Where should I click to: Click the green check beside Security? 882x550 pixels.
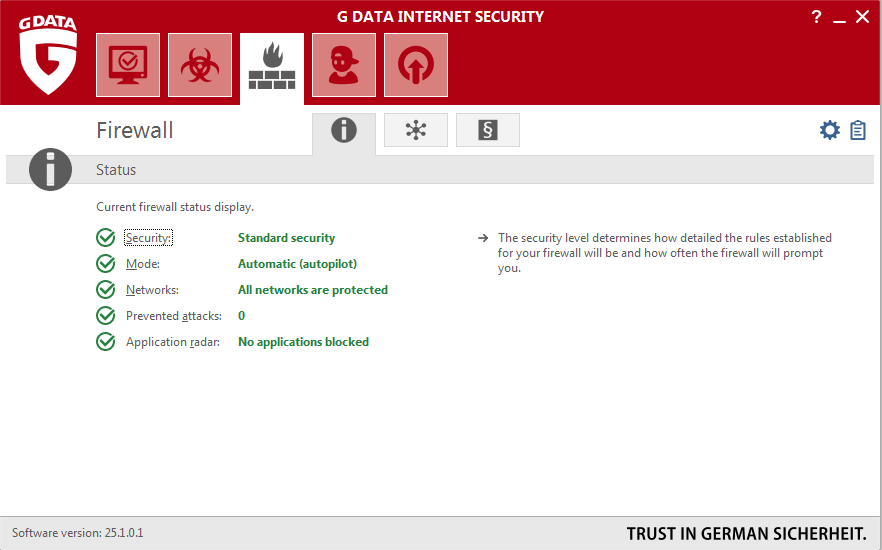106,237
